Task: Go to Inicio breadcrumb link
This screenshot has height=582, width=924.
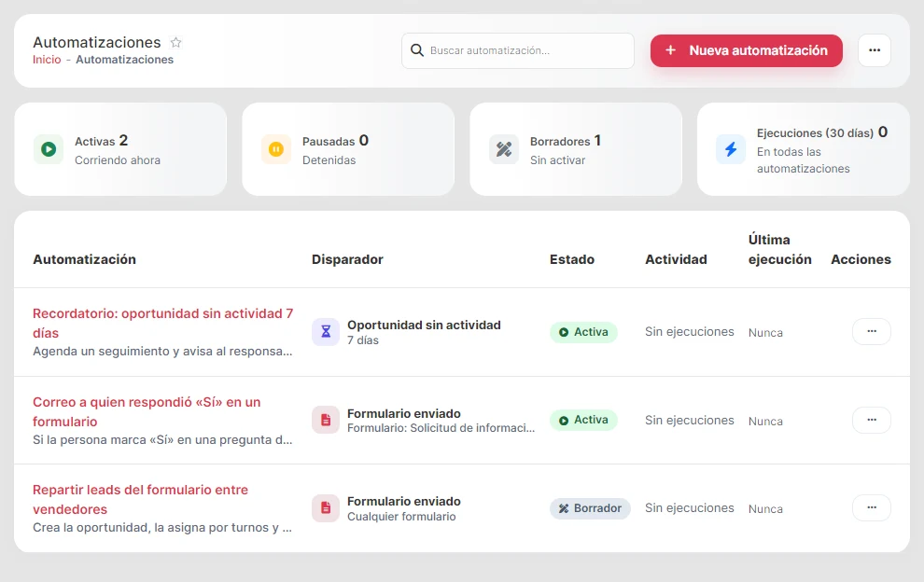Action: [x=47, y=60]
